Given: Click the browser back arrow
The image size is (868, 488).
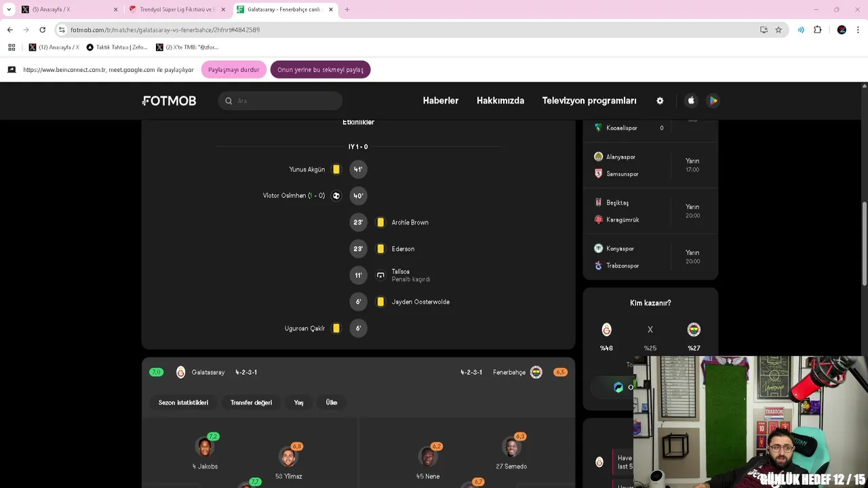Looking at the screenshot, I should coord(9,30).
